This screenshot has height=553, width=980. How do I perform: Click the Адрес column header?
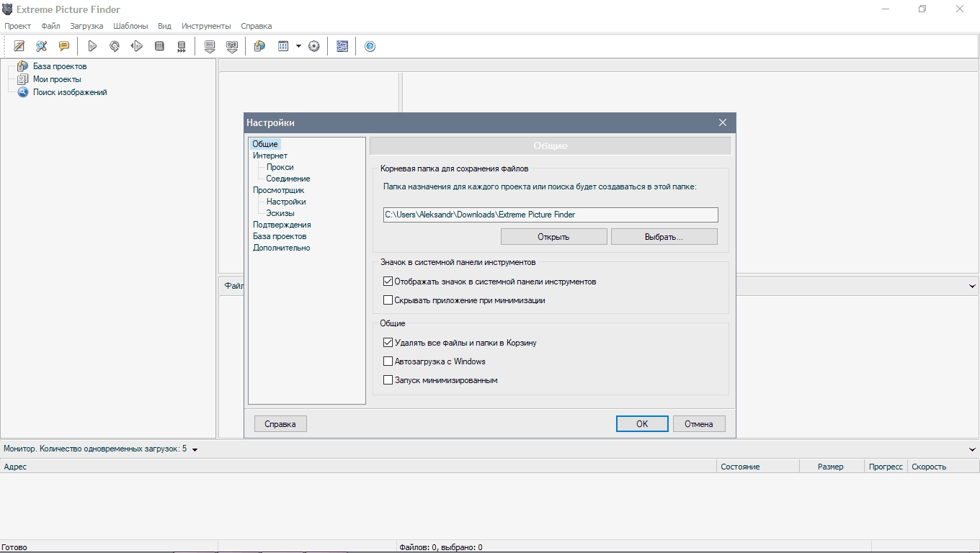point(358,467)
